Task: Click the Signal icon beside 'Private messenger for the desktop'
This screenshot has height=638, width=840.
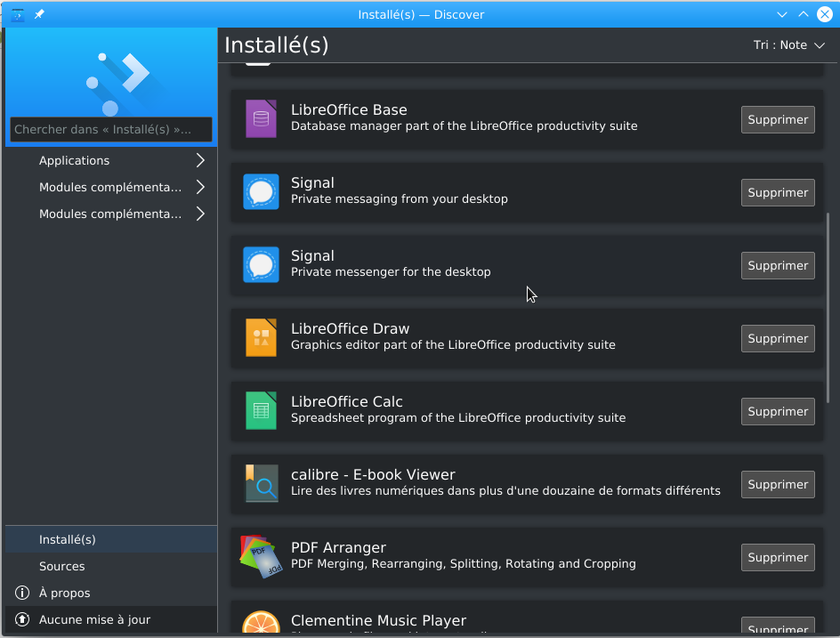Action: tap(261, 264)
